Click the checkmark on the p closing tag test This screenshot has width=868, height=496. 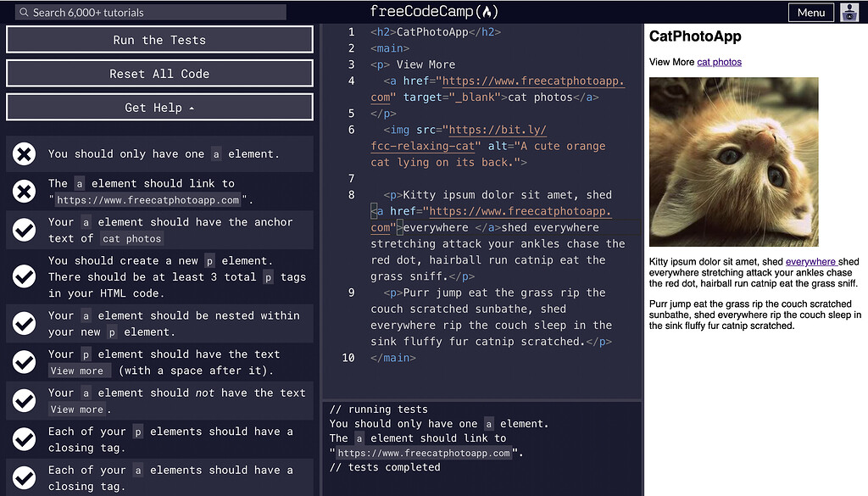point(24,439)
